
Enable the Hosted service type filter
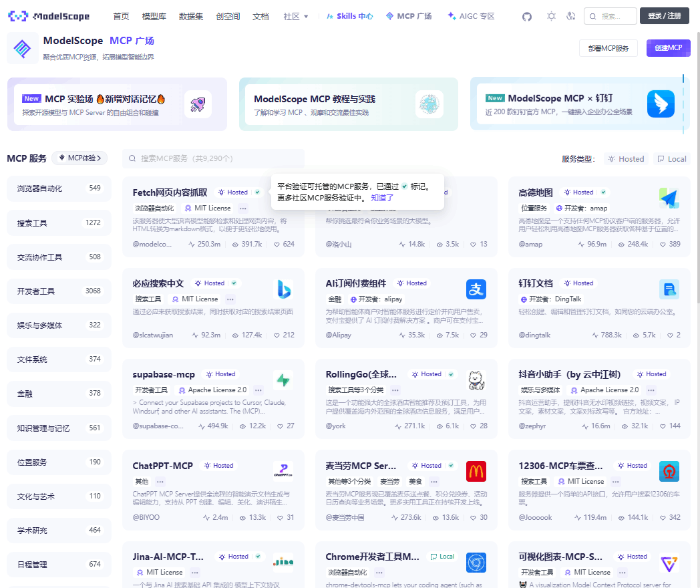coord(625,159)
